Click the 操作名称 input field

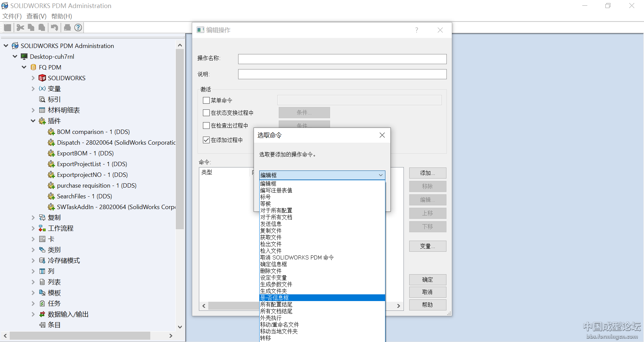(x=342, y=59)
